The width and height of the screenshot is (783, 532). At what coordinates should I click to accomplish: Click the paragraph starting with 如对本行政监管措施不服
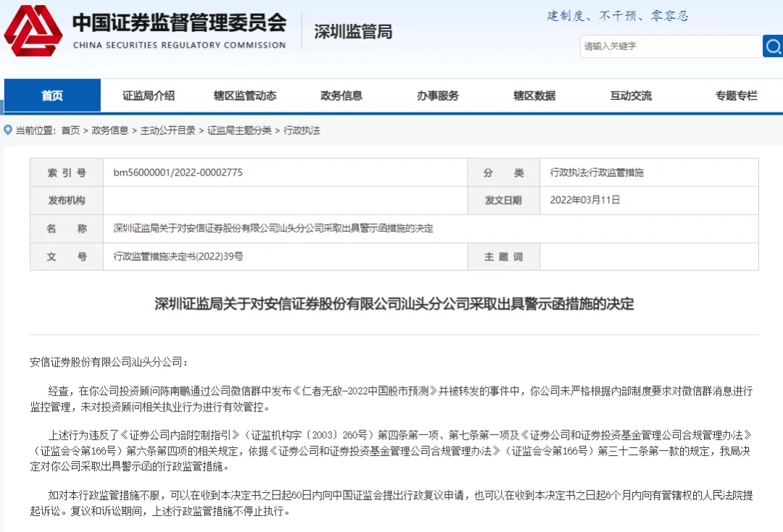(391, 503)
